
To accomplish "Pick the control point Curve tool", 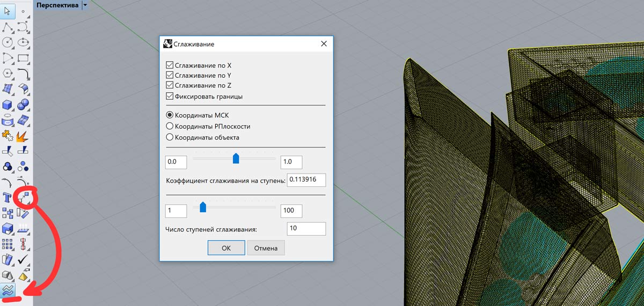I will click(23, 26).
